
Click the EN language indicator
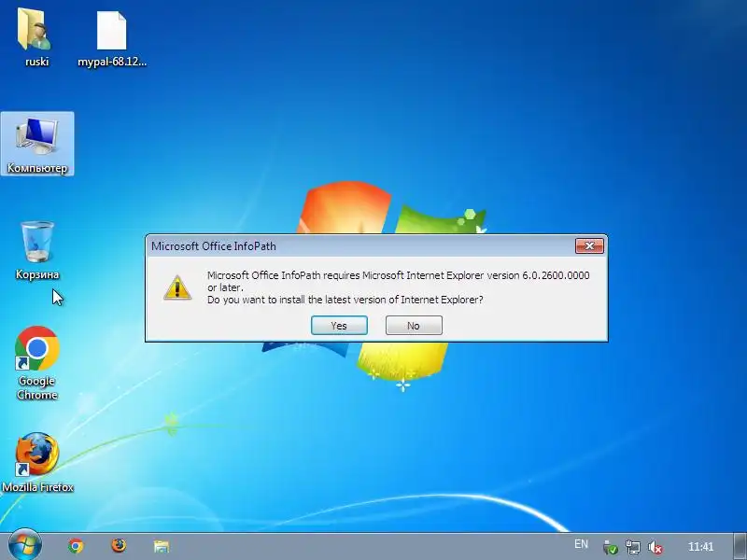pyautogui.click(x=581, y=544)
